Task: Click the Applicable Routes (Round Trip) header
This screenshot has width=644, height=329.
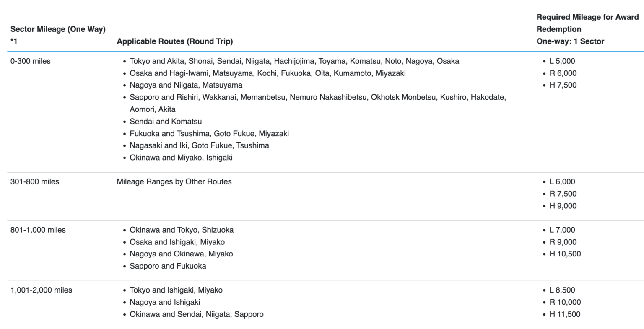Action: pyautogui.click(x=175, y=41)
